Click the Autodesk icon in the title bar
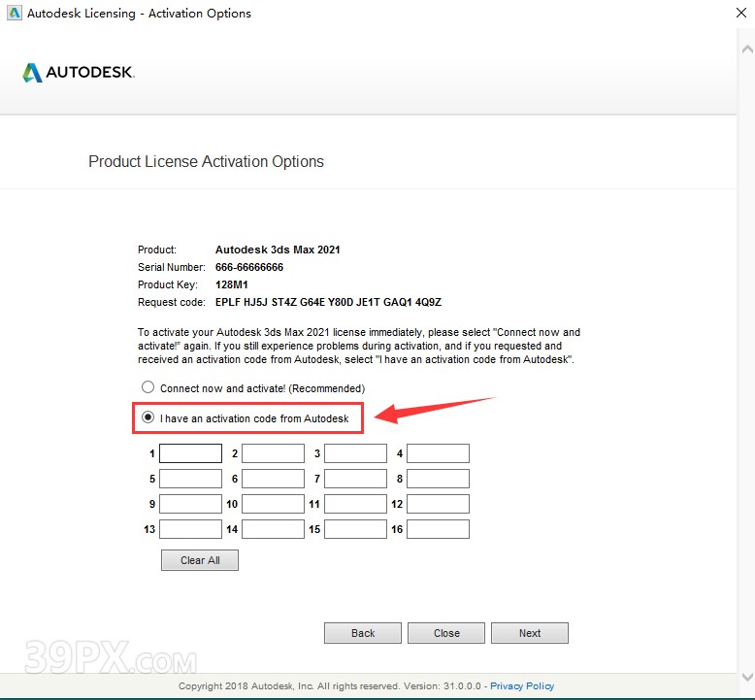 pos(14,13)
